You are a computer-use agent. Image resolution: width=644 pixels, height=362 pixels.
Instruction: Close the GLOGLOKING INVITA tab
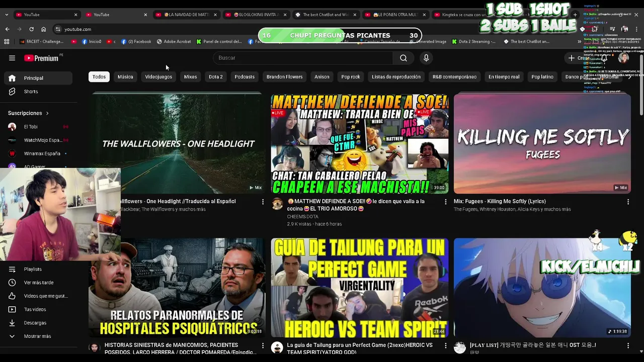coord(285,15)
